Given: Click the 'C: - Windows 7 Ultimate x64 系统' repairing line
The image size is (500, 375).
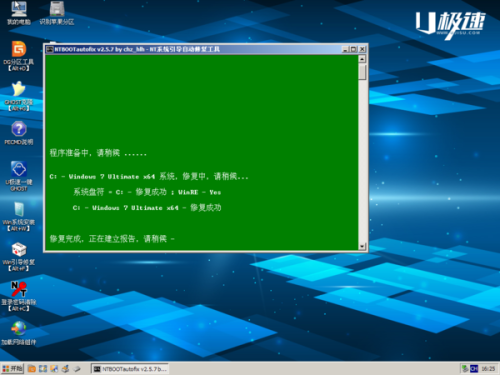Looking at the screenshot, I should point(149,176).
